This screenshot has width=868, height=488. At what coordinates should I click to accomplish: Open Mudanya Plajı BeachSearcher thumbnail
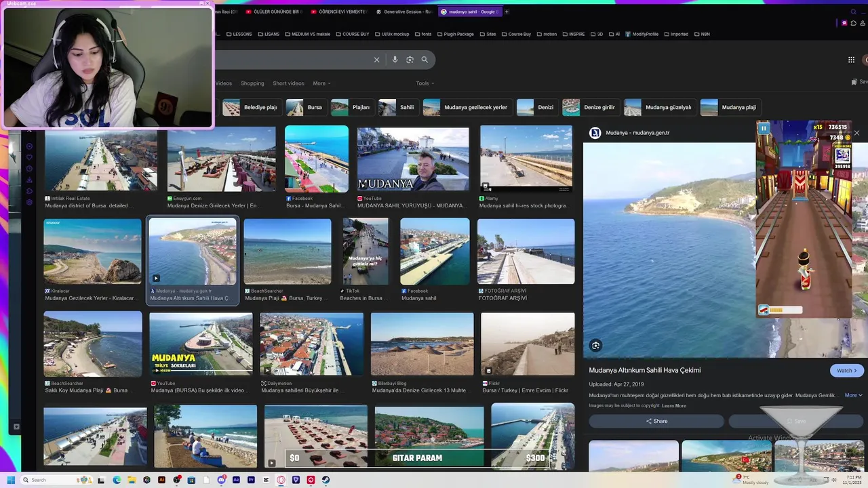[288, 251]
